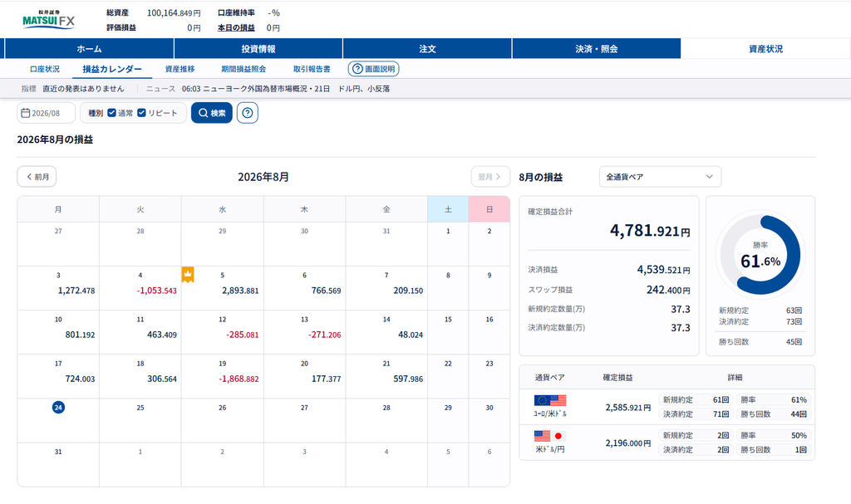Screen dimensions: 851x504
Task: Click the 翌月 next month button
Action: tap(490, 177)
